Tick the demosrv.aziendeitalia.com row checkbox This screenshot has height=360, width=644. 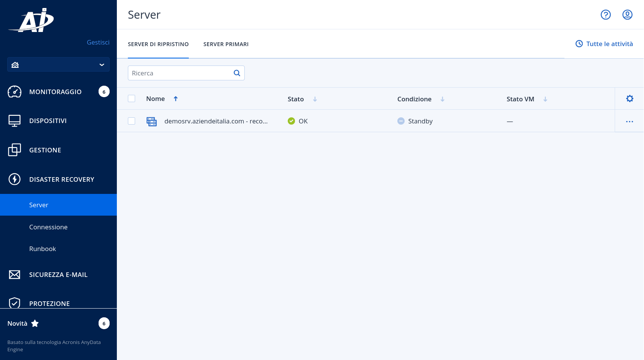[132, 121]
